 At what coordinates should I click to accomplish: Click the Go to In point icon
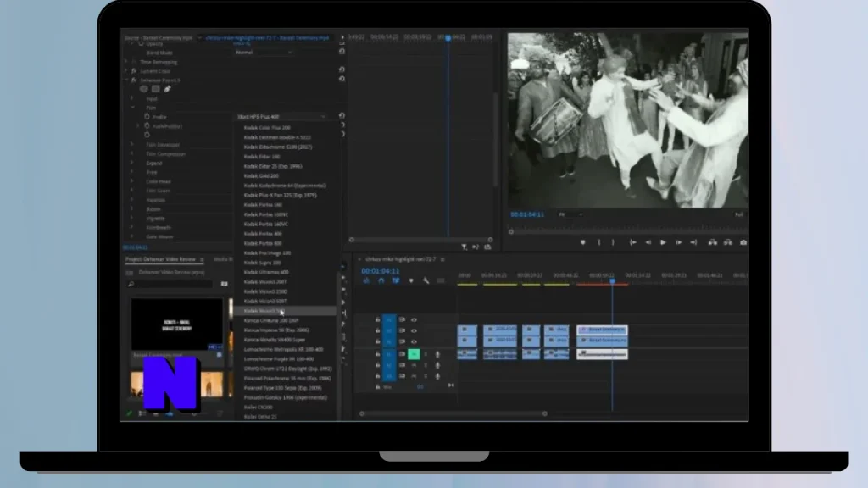point(632,242)
